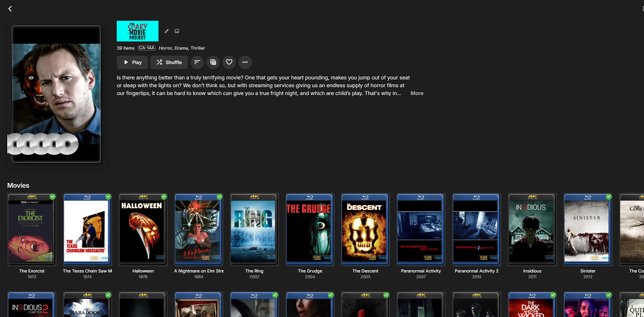Toggle watched checkmark on The Babadook
644x317 pixels.
pos(108,295)
